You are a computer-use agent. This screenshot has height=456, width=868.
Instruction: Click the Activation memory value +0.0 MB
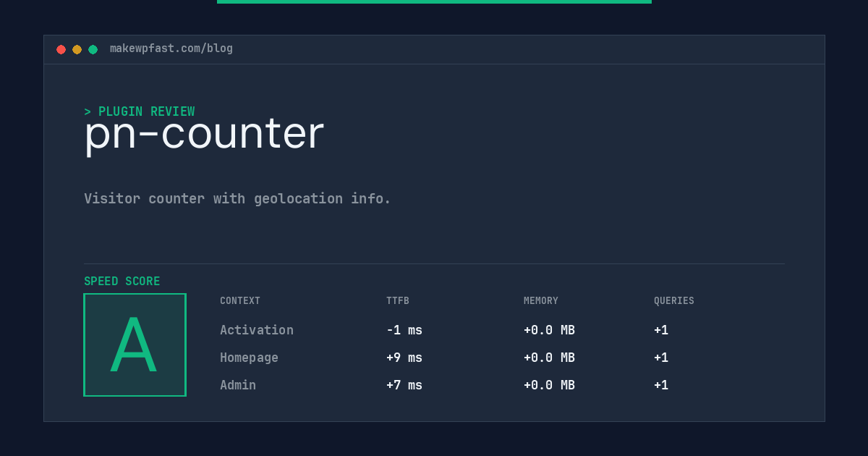[549, 330]
